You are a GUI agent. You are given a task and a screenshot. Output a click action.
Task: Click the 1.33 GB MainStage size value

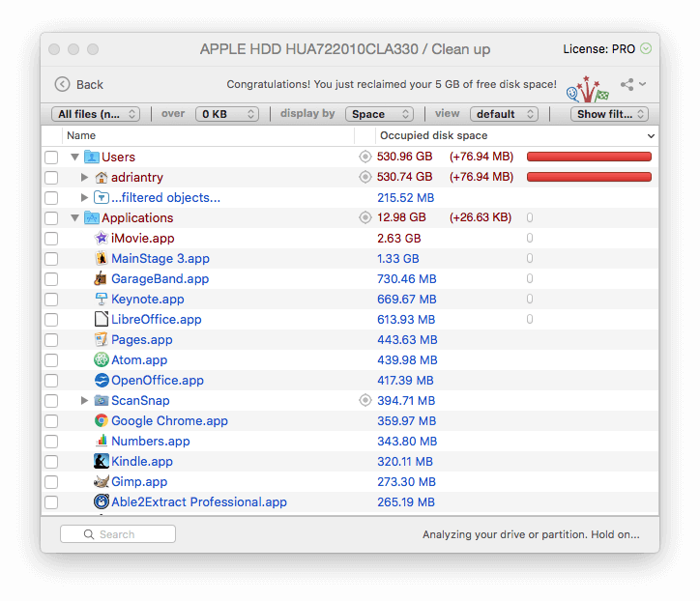click(x=397, y=258)
